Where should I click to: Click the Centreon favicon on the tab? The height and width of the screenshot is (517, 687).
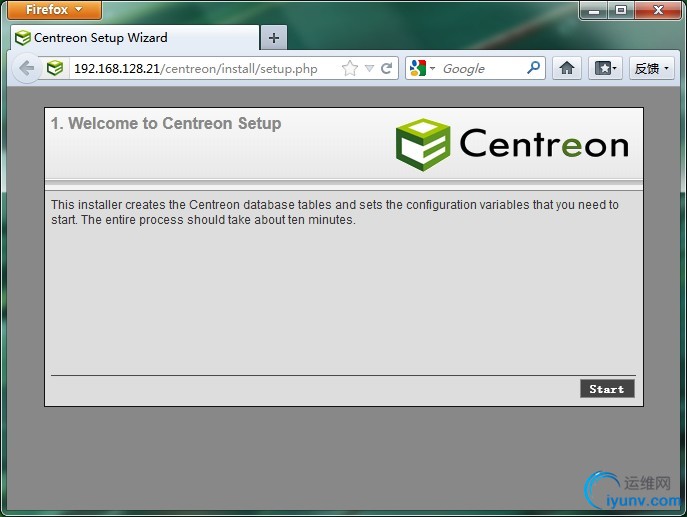click(x=23, y=38)
